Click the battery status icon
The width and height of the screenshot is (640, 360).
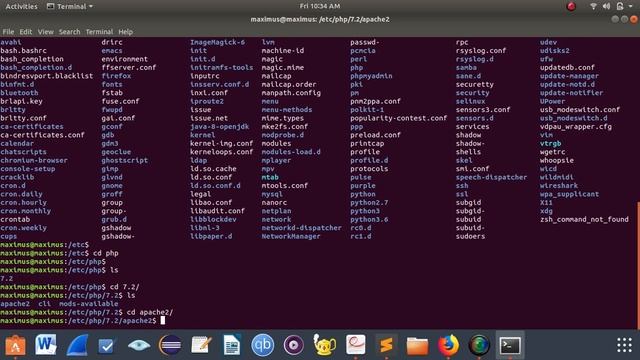[620, 6]
